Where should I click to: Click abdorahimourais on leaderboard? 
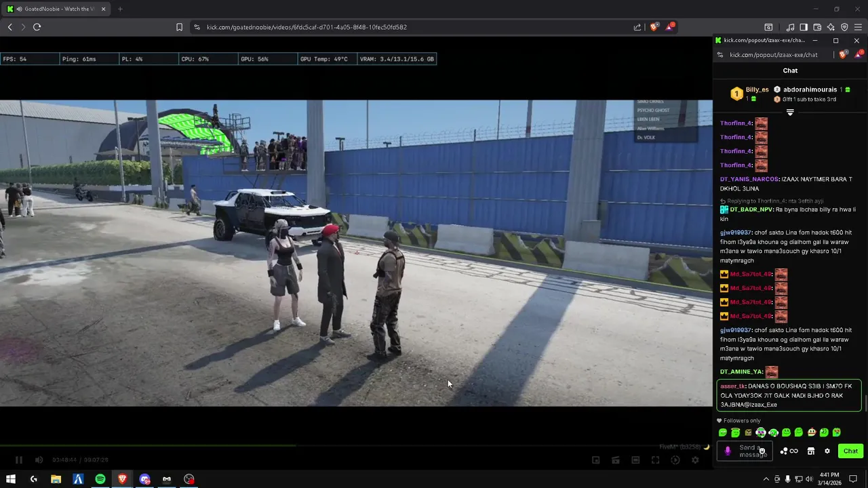(x=811, y=89)
